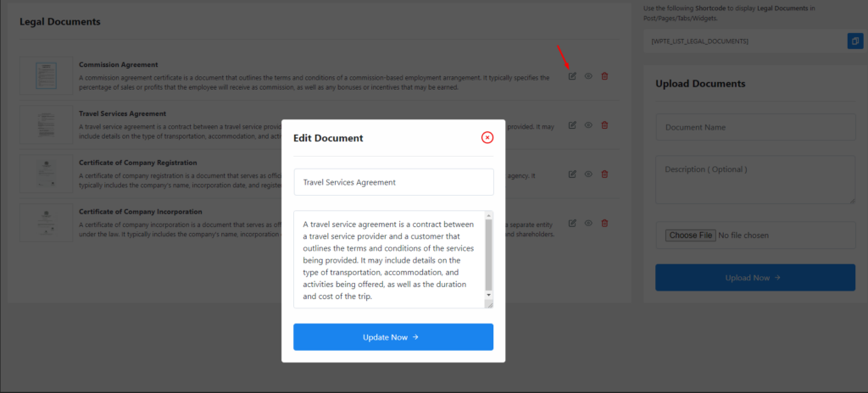Open the Company Registration certificate thumbnail
Viewport: 868px width, 393px height.
(46, 174)
